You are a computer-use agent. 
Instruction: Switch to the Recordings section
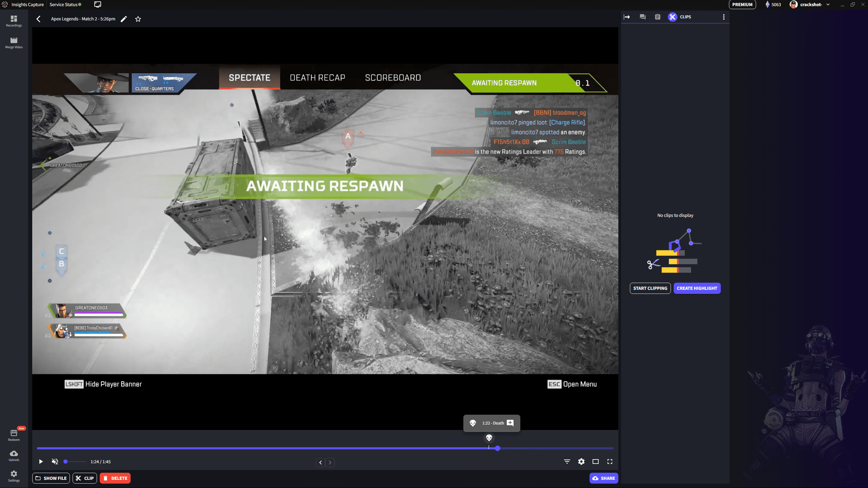coord(14,20)
